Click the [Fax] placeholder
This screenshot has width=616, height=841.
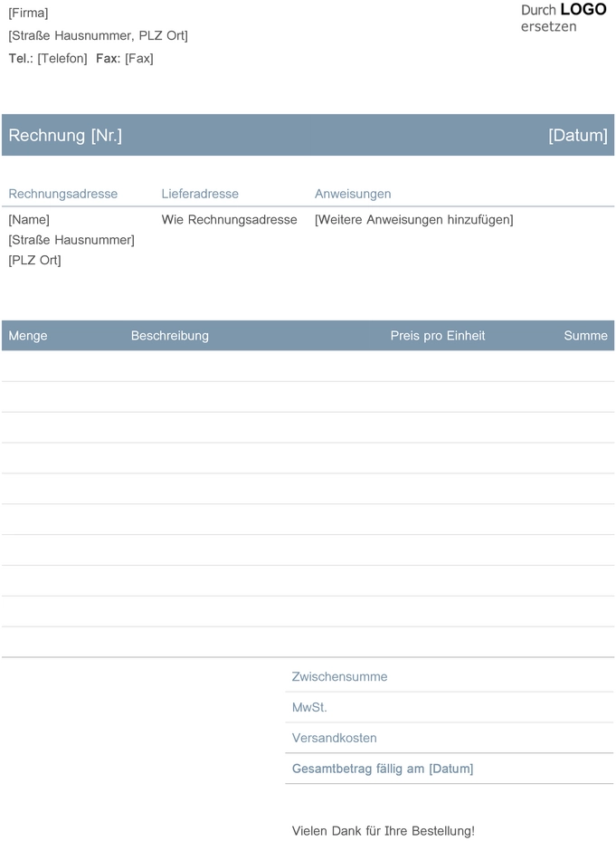point(139,59)
